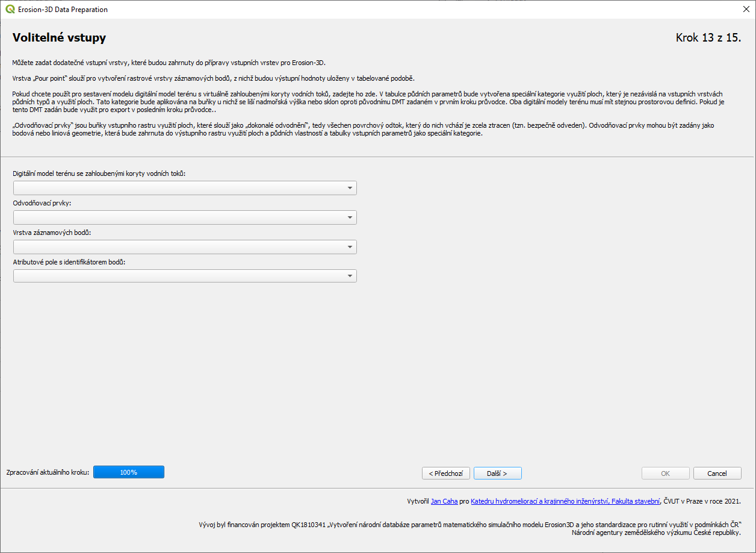This screenshot has height=553, width=756.
Task: Click the Odvodňovací prvky field label
Action: 42,203
